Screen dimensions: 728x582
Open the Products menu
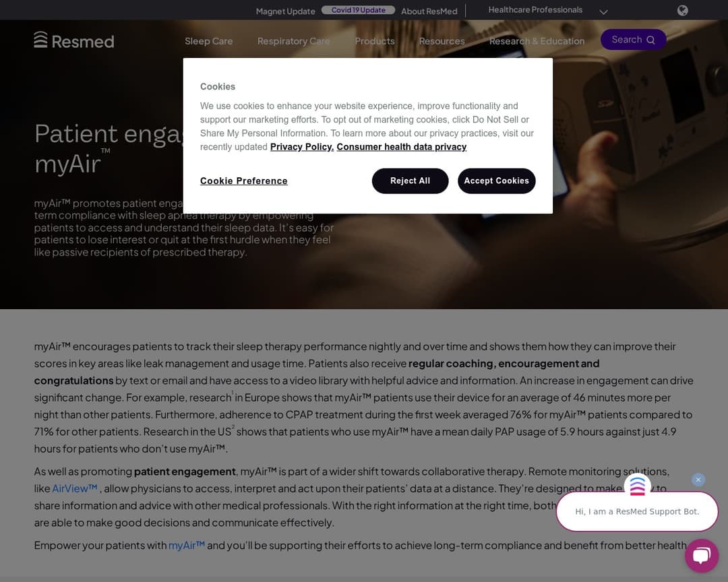(x=375, y=41)
